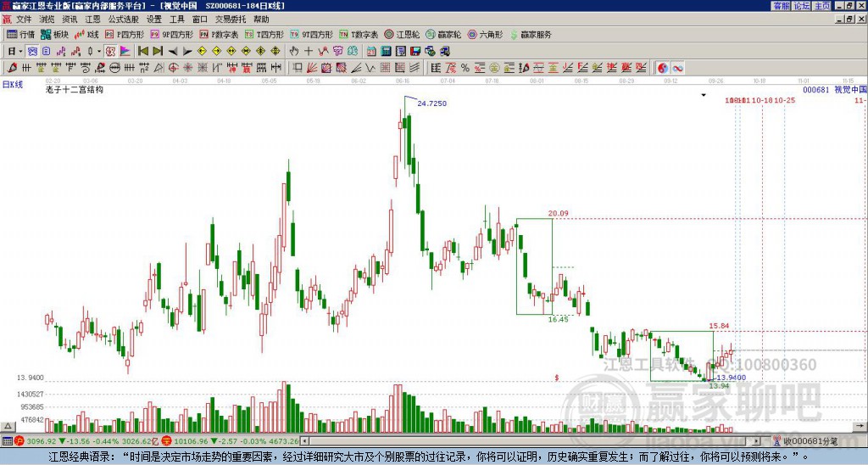Click the 20.09 price level label

point(558,213)
